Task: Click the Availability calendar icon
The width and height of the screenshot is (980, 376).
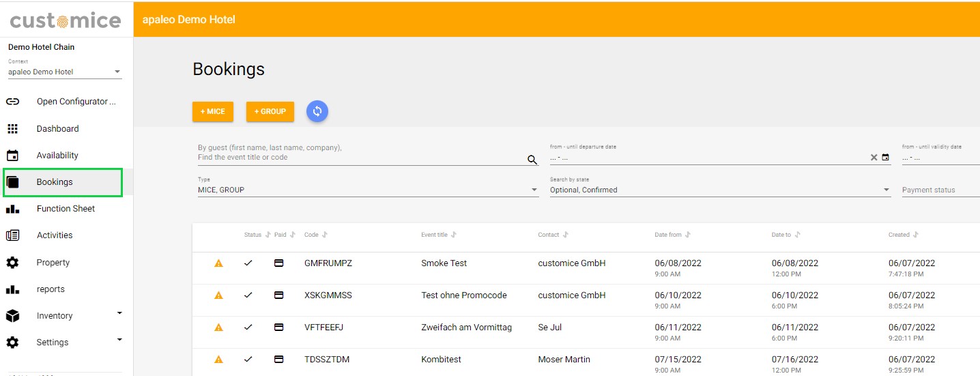Action: (12, 155)
